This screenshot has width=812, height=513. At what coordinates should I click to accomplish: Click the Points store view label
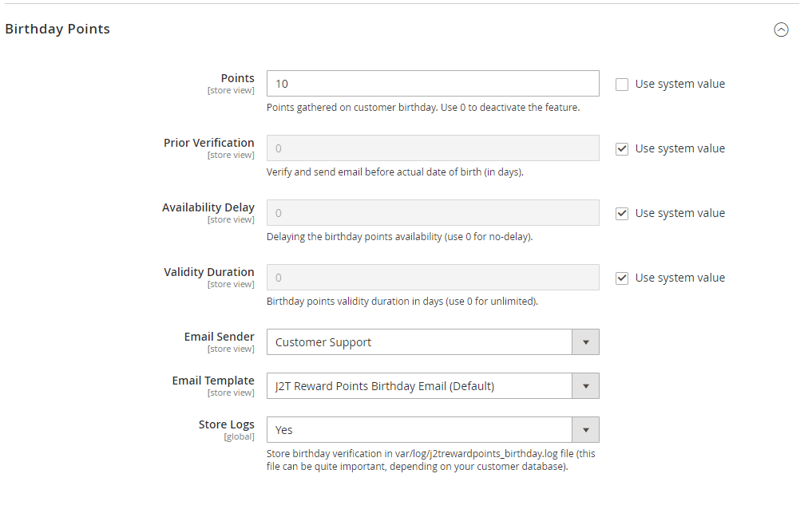[x=231, y=90]
